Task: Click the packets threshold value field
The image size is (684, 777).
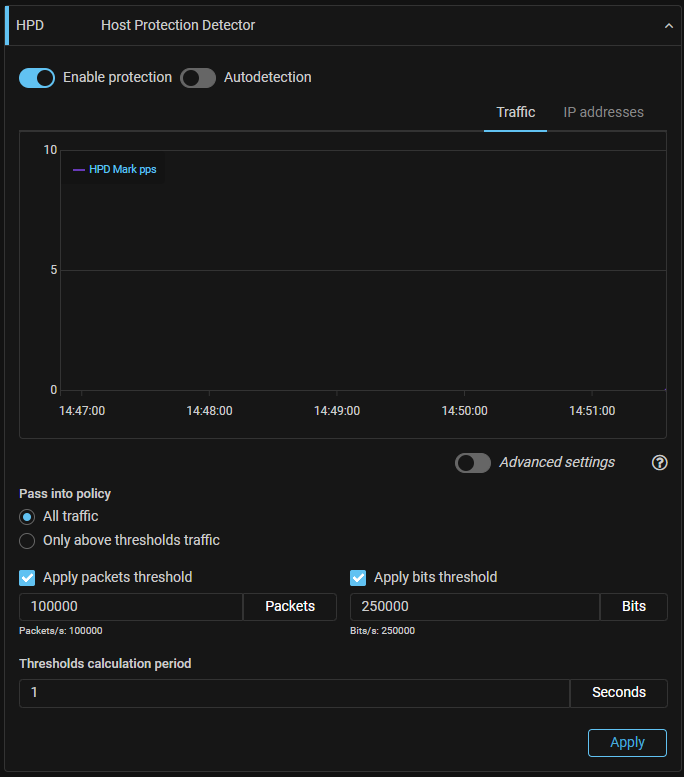Action: [130, 607]
